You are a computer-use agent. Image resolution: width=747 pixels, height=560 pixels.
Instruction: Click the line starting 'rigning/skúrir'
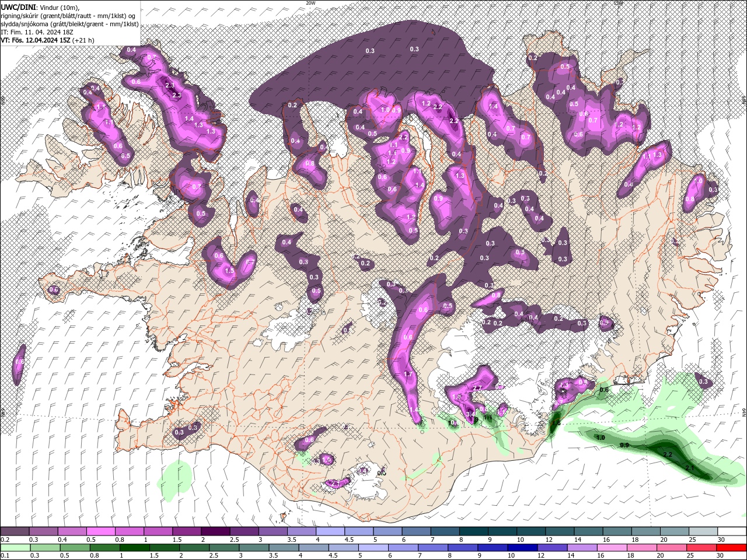pos(68,16)
